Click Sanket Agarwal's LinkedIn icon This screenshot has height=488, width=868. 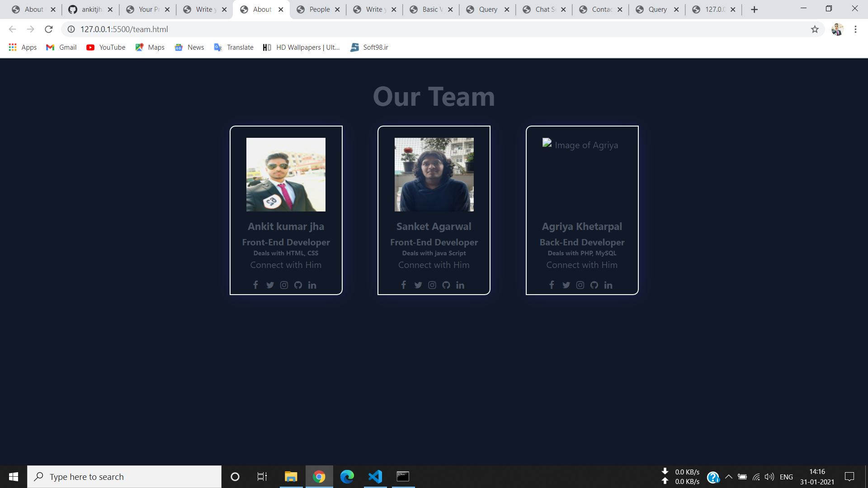point(460,285)
